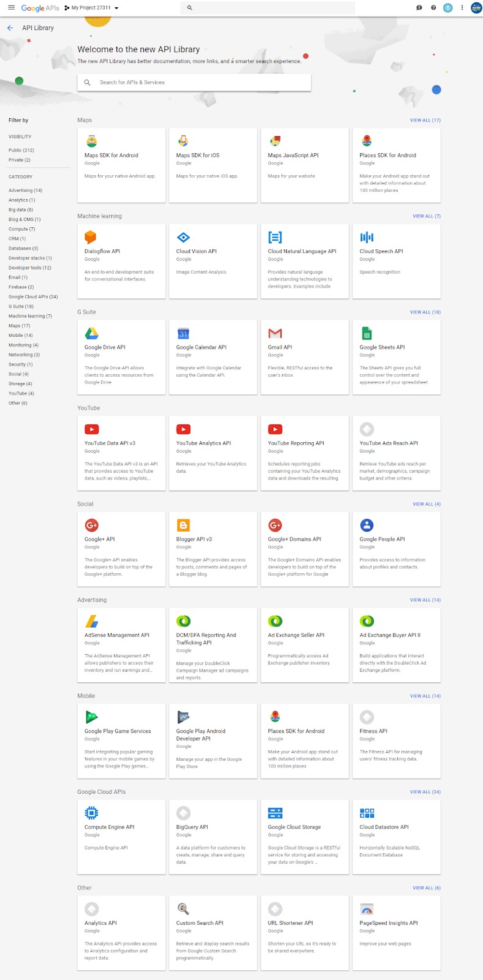Screen dimensions: 483x980
Task: Click the Cloud Datastore API icon
Action: [367, 813]
